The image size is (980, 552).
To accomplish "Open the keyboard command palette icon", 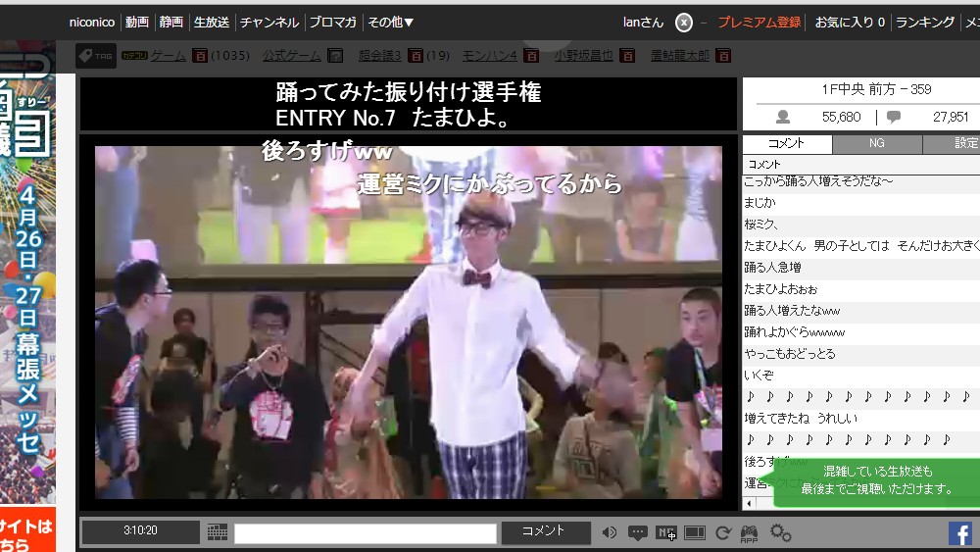I will coord(218,532).
